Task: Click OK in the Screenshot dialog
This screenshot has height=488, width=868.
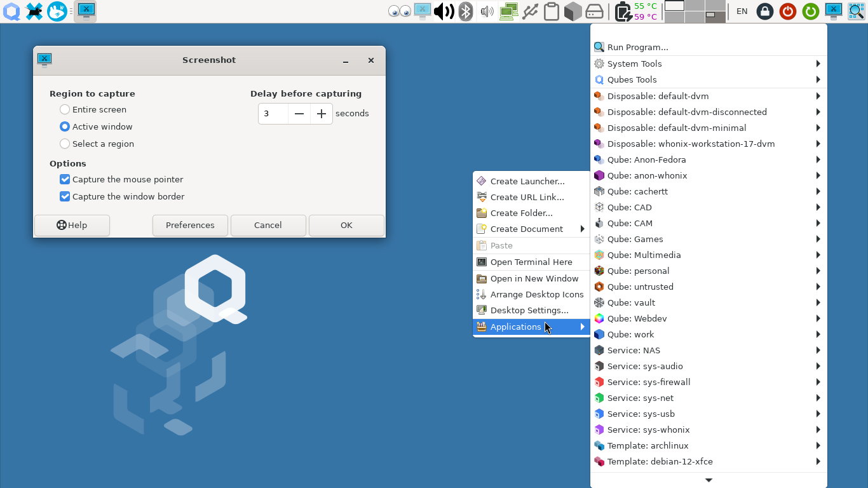Action: tap(346, 225)
